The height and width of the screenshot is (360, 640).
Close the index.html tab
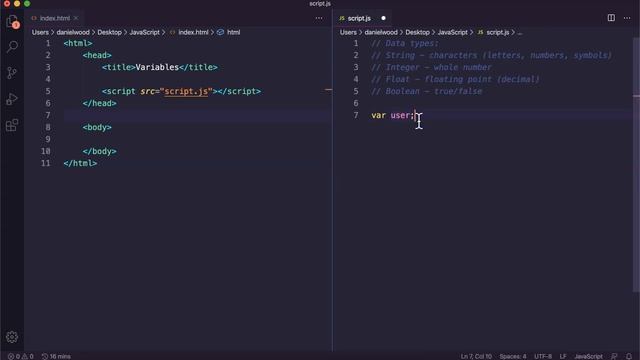(76, 18)
